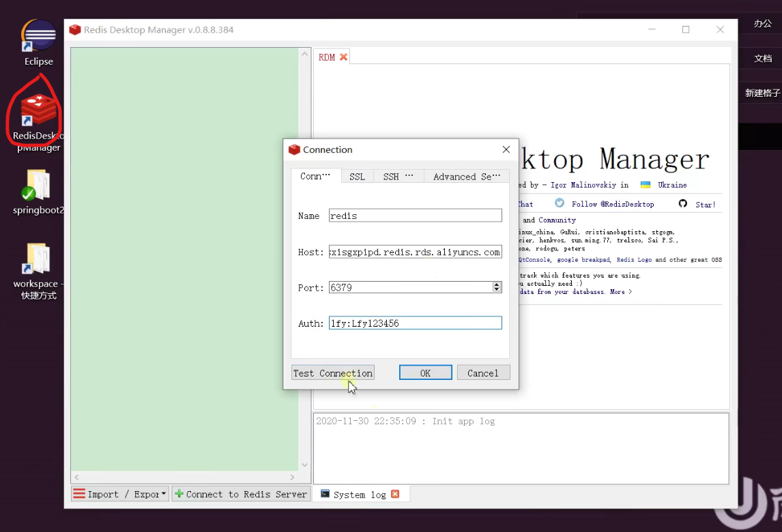This screenshot has height=532, width=782.
Task: Close the Connection dialog
Action: point(506,149)
